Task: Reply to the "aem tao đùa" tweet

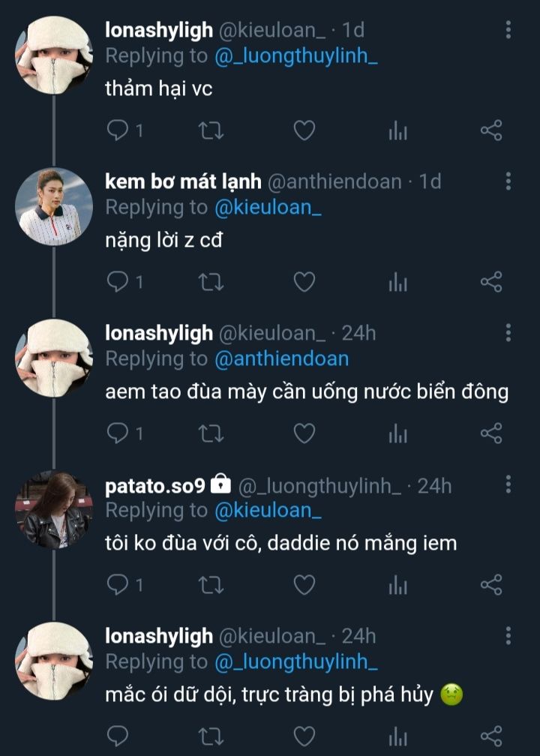Action: click(118, 433)
